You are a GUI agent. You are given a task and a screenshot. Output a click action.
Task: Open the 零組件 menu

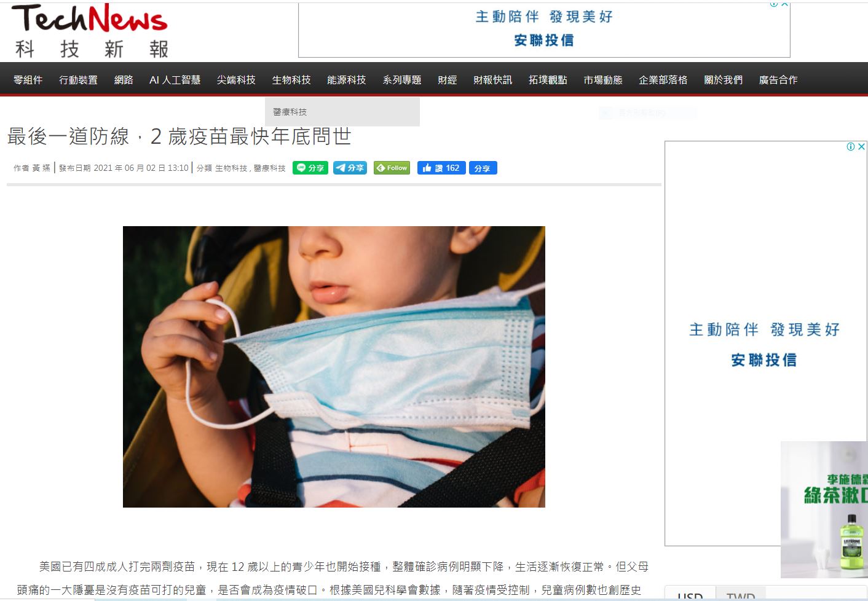coord(28,80)
